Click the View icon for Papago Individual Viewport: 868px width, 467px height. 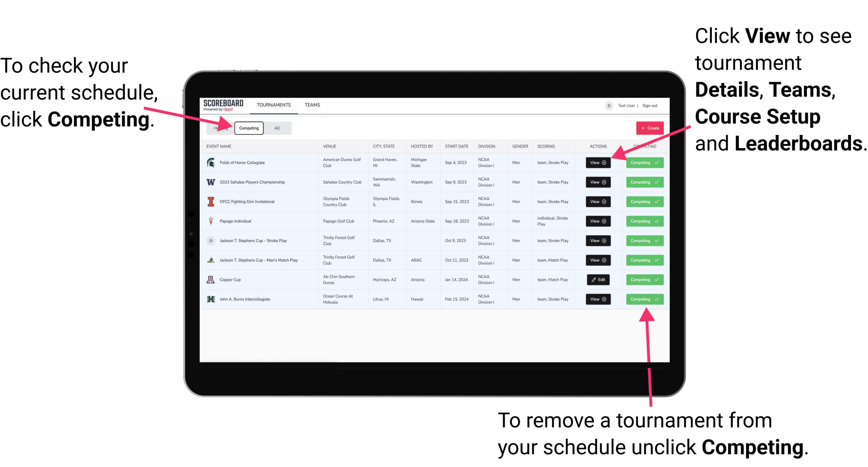598,221
